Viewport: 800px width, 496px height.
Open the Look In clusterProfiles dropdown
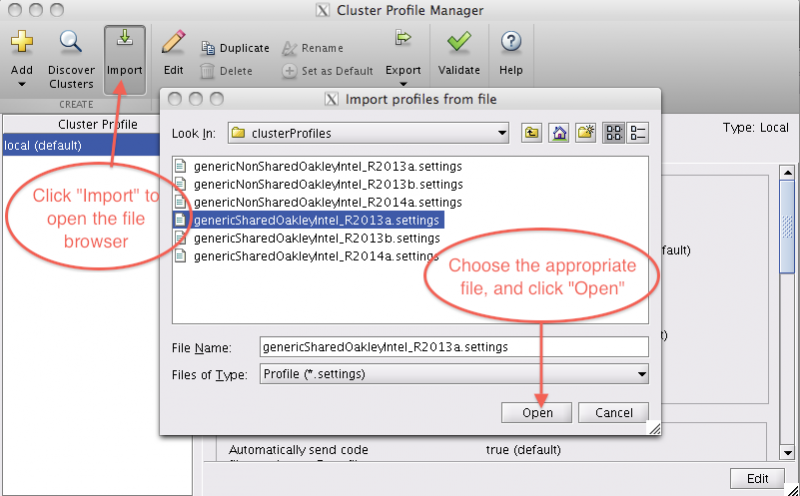(368, 133)
